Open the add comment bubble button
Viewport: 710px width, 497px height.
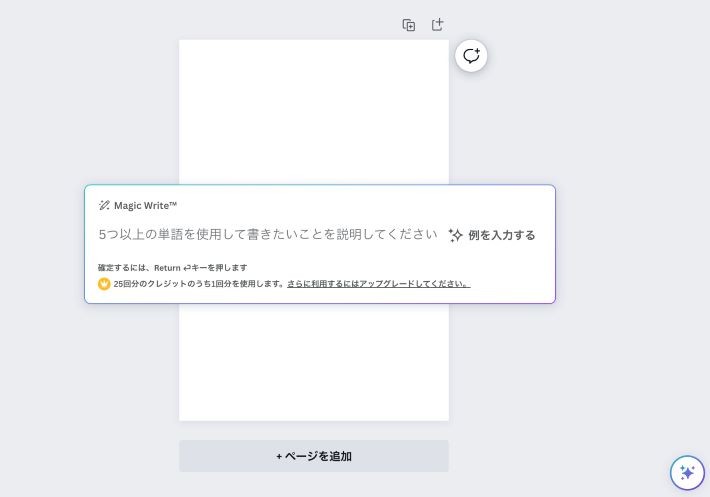coord(471,56)
